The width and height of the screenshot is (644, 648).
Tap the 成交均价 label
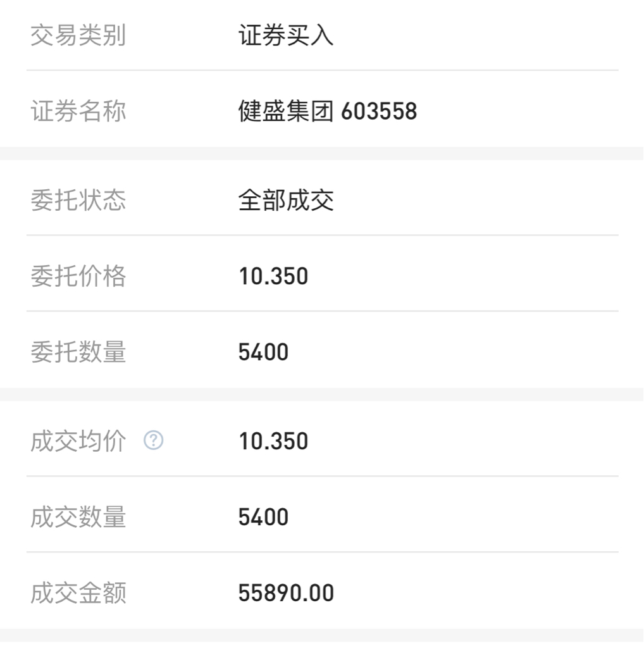click(x=78, y=441)
